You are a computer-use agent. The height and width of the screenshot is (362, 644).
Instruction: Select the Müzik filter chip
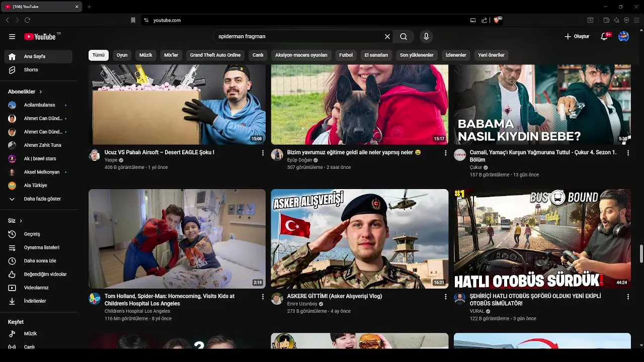[x=146, y=55]
